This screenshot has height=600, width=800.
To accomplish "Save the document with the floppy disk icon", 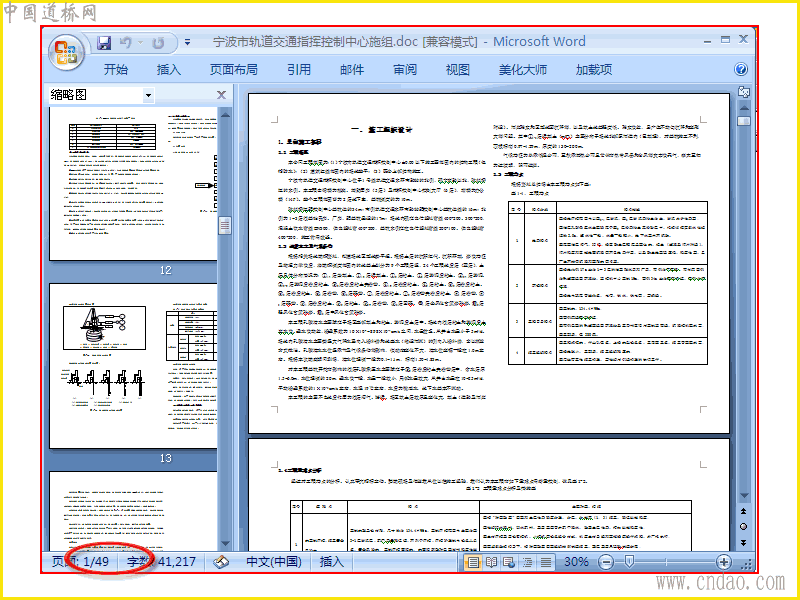I will 104,43.
